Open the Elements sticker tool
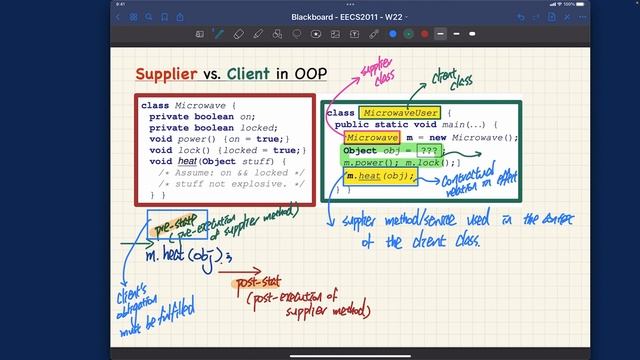The height and width of the screenshot is (360, 640). [316, 34]
